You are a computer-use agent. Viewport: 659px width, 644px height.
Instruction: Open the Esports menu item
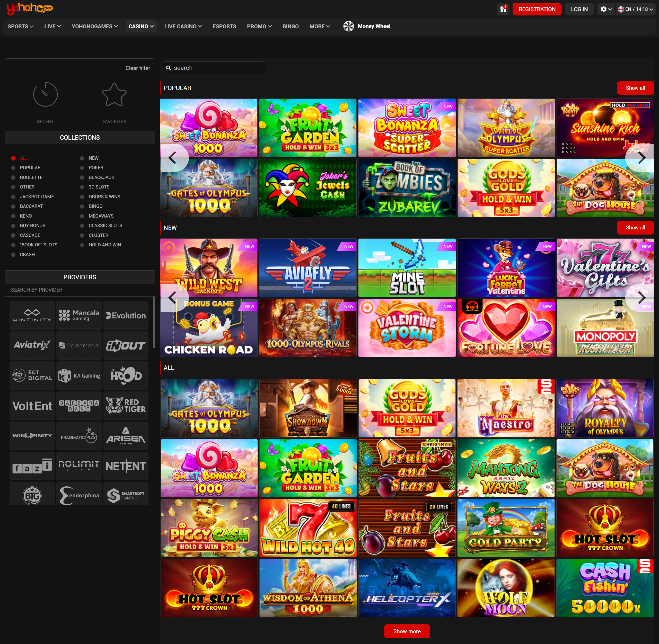(224, 26)
